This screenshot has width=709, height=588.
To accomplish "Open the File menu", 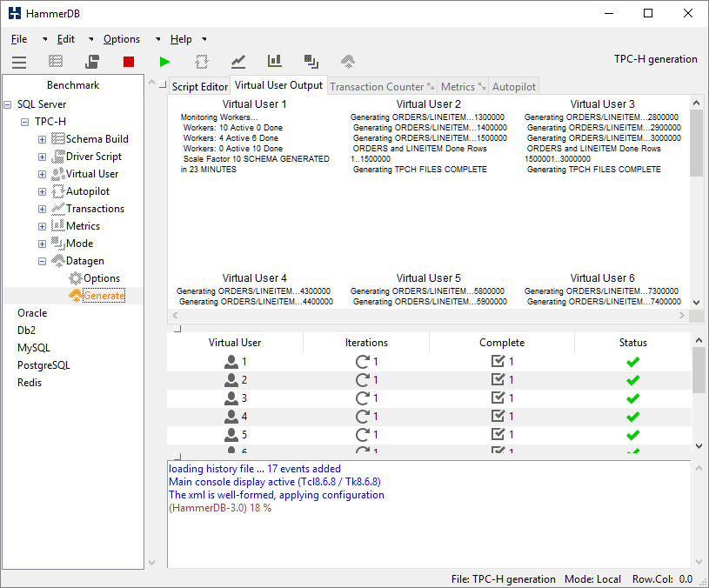I will click(x=19, y=39).
